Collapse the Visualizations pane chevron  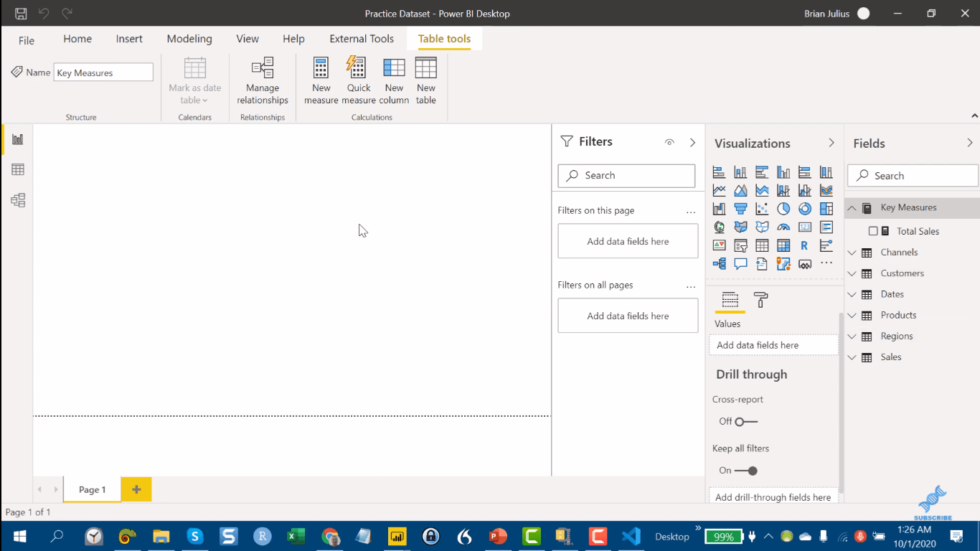(x=831, y=143)
